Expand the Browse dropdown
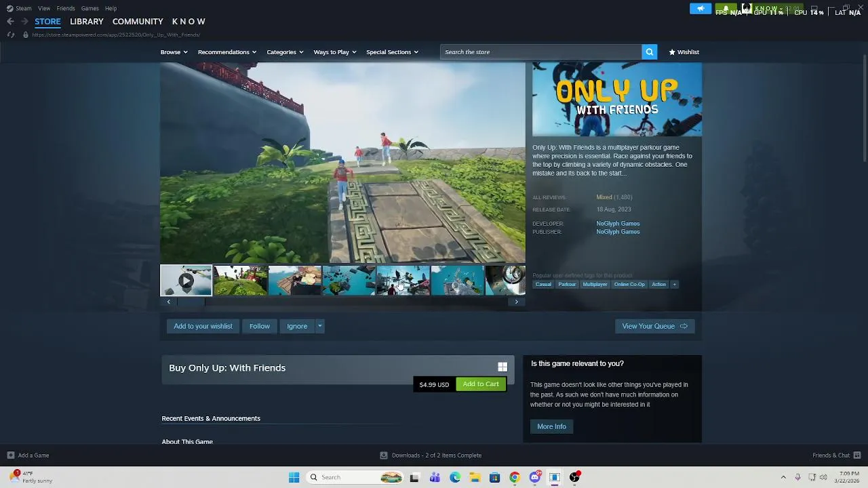 (174, 52)
